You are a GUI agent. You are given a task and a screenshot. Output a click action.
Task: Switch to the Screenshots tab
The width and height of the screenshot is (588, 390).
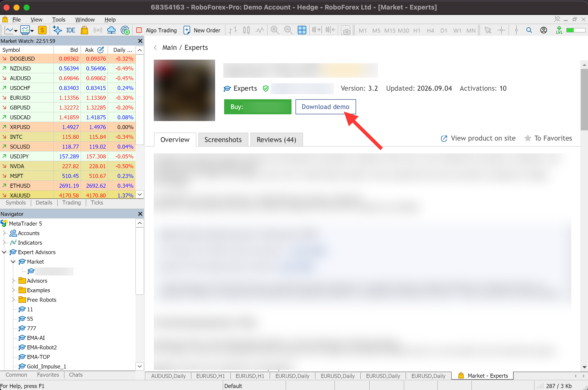[x=223, y=140]
